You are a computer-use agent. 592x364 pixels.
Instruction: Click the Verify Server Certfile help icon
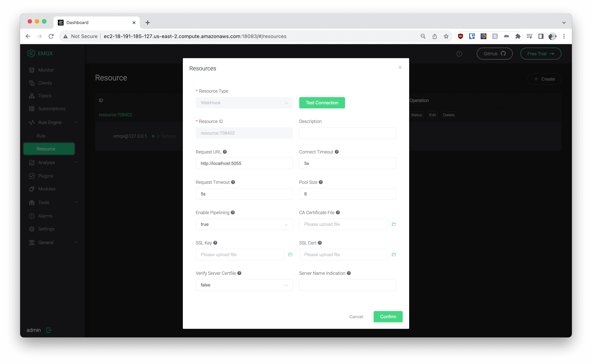tap(239, 273)
